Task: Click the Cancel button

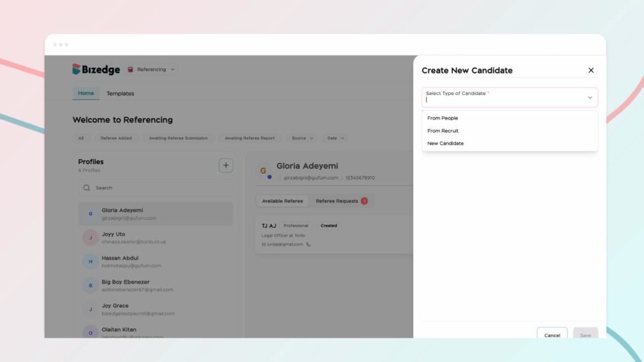Action: pyautogui.click(x=552, y=334)
